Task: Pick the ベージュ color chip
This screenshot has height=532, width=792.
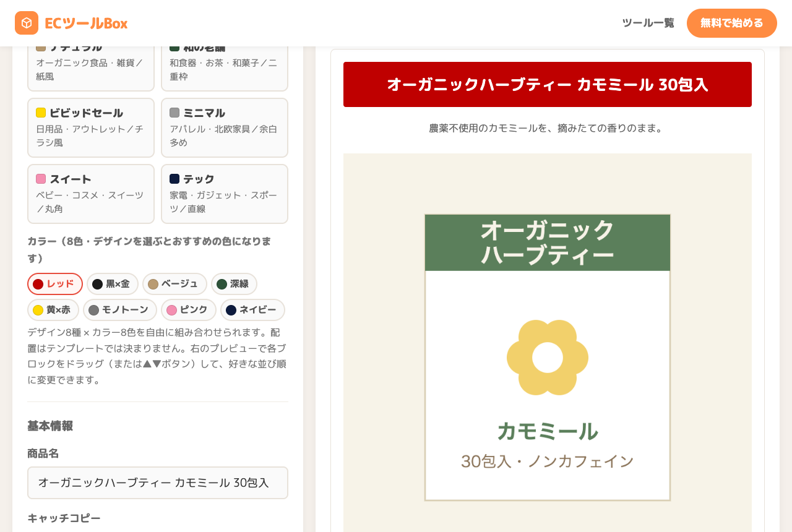Action: coord(174,284)
